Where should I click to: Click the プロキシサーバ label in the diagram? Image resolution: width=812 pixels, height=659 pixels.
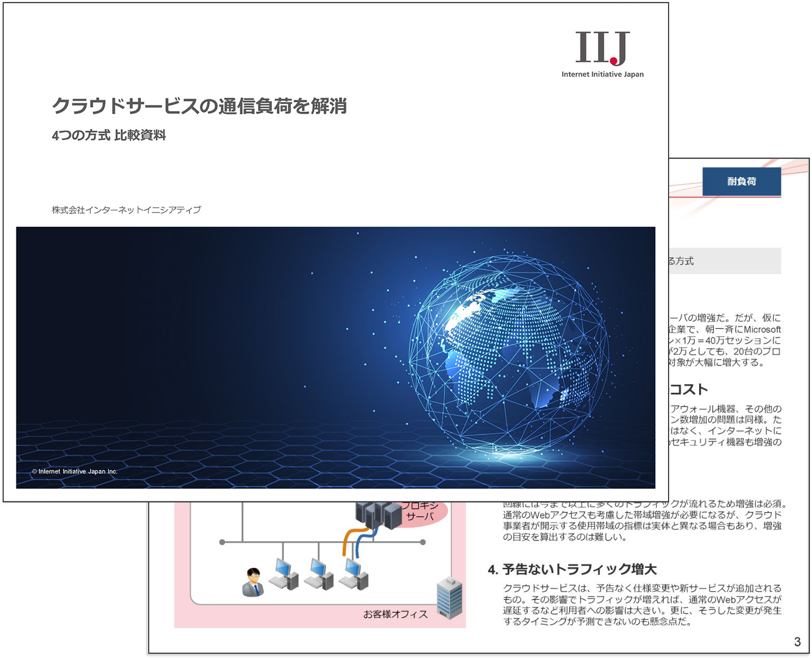pyautogui.click(x=420, y=511)
